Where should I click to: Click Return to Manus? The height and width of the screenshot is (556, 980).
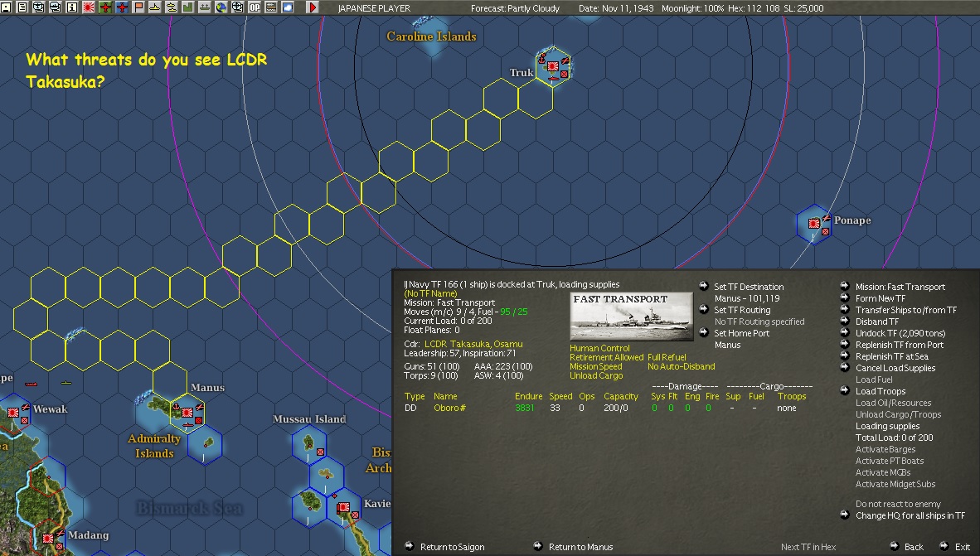[x=580, y=547]
